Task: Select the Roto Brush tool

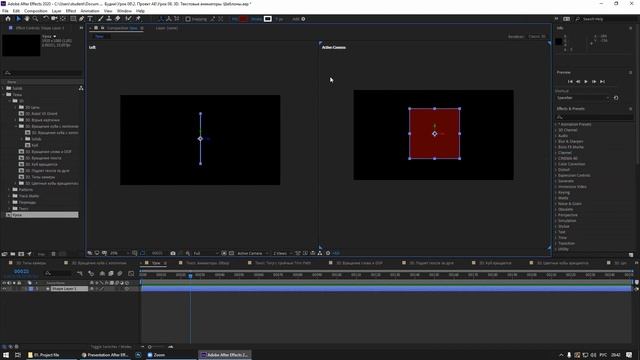Action: coord(128,19)
